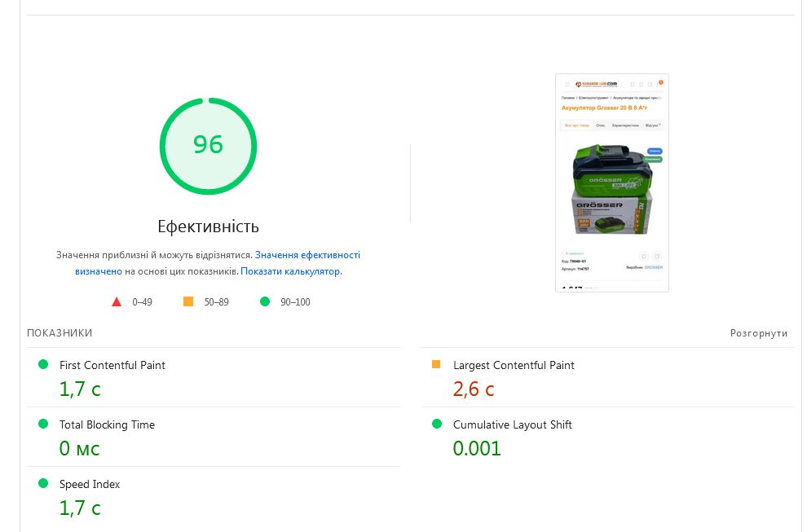
Task: Click the 0 мс Total Blocking Time value
Action: [x=80, y=449]
